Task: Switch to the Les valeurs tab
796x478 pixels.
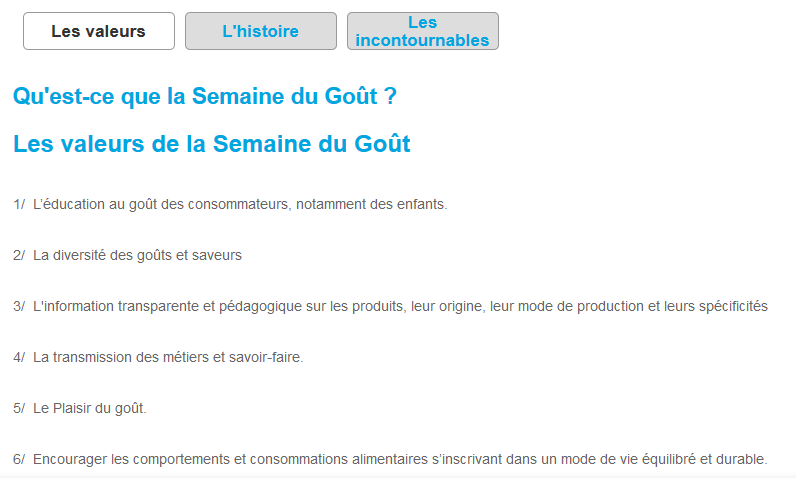Action: 99,31
